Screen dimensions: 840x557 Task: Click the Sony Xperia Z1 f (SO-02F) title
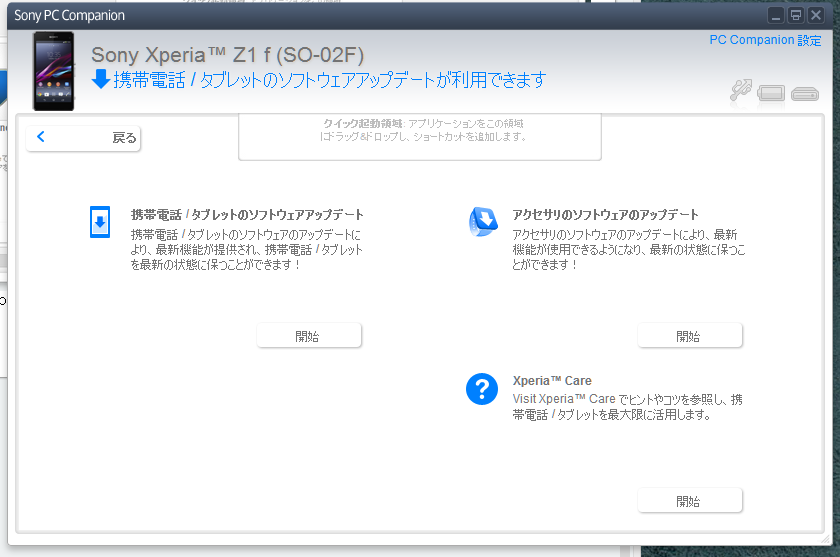coord(227,55)
